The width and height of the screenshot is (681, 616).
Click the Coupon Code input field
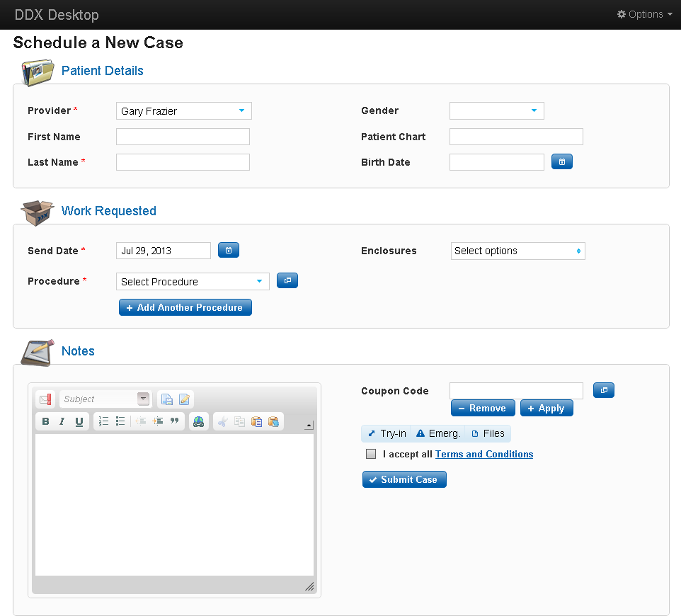point(516,391)
